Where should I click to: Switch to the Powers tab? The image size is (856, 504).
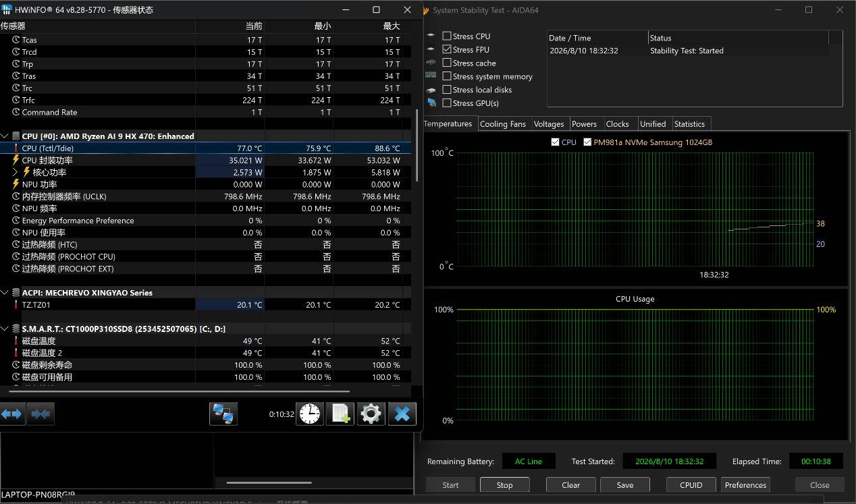click(x=584, y=124)
